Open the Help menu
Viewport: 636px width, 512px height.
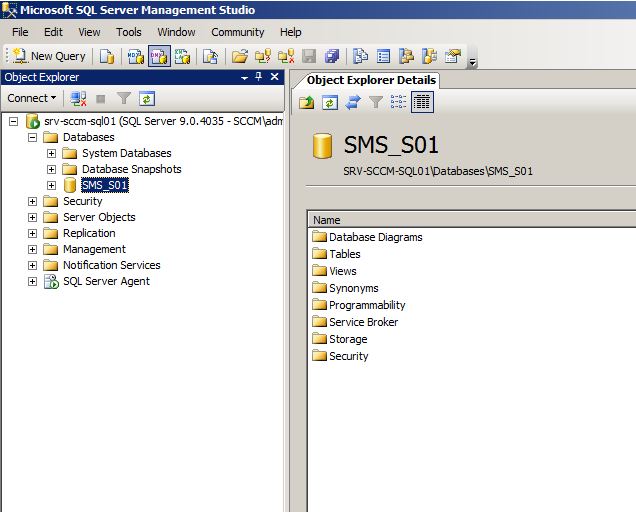pos(290,32)
